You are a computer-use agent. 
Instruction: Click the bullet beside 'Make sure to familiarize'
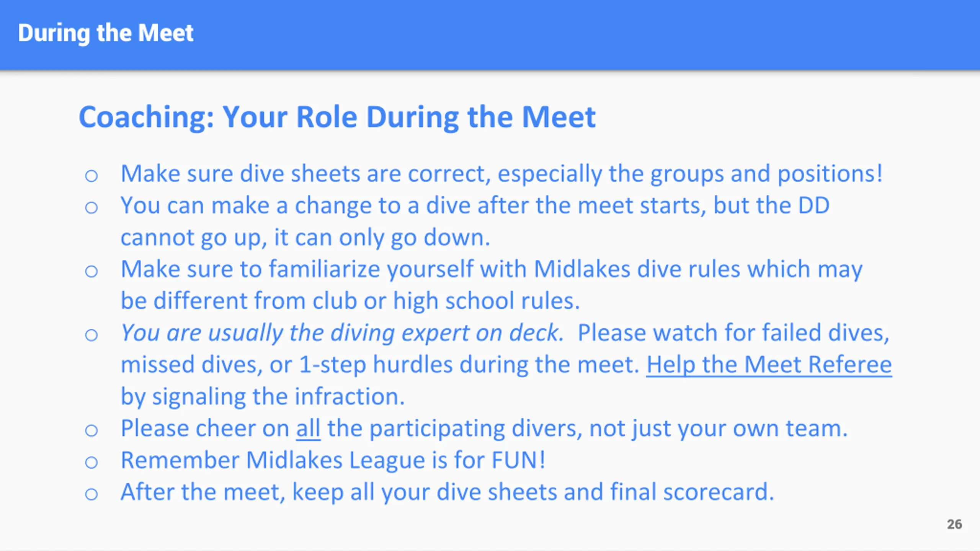(91, 271)
